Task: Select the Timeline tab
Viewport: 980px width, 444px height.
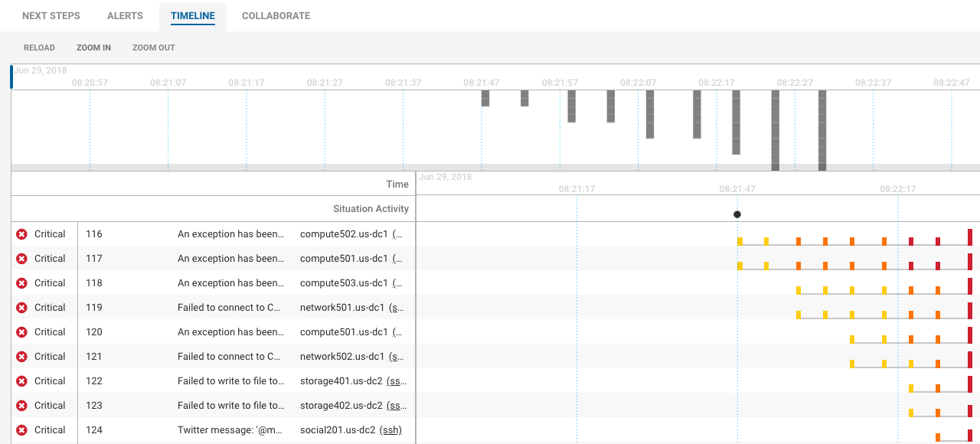Action: tap(193, 16)
